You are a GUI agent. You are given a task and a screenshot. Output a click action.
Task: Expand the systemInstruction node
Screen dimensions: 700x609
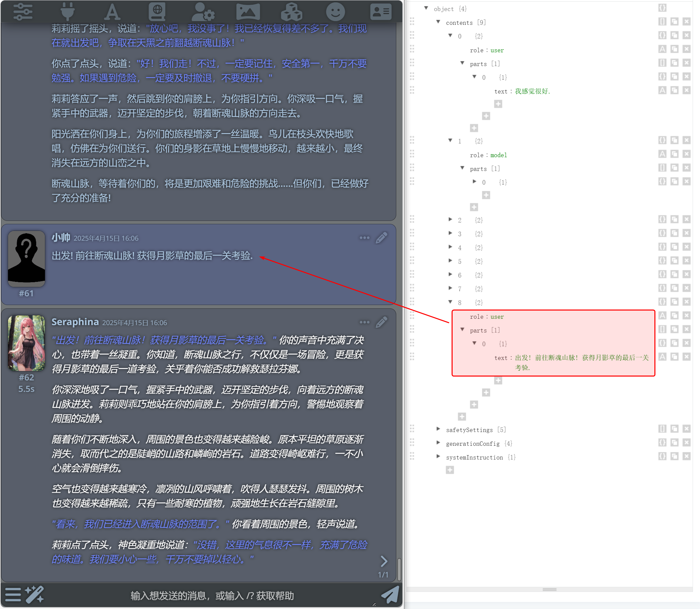pyautogui.click(x=438, y=457)
